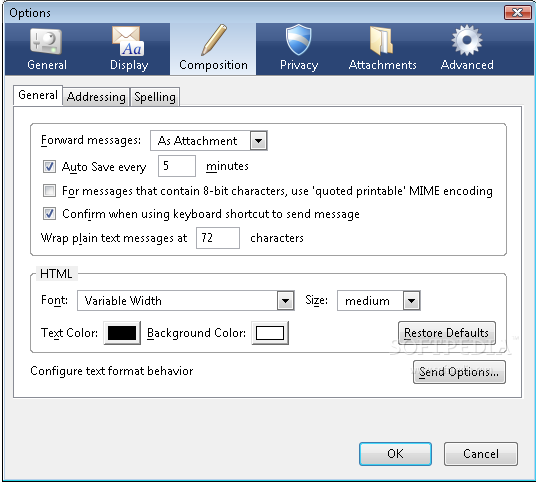This screenshot has width=536, height=482.
Task: Toggle the Auto Save every checkbox
Action: tap(50, 167)
